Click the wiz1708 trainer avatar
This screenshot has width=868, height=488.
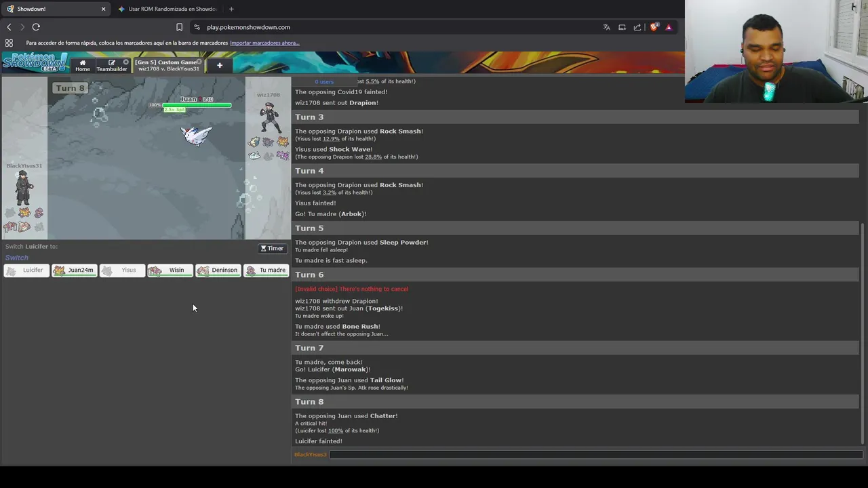pos(269,117)
